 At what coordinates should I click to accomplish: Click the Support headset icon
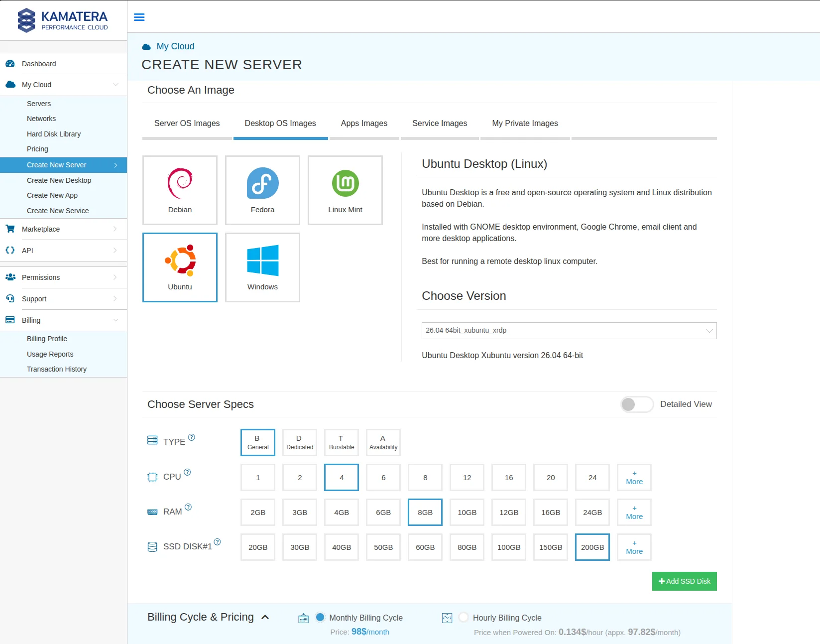(x=10, y=299)
